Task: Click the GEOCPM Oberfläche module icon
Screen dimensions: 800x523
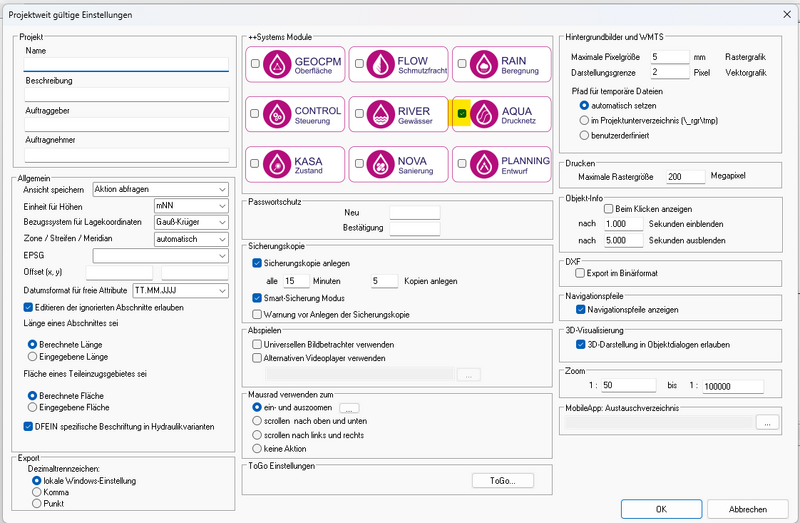Action: click(x=277, y=64)
